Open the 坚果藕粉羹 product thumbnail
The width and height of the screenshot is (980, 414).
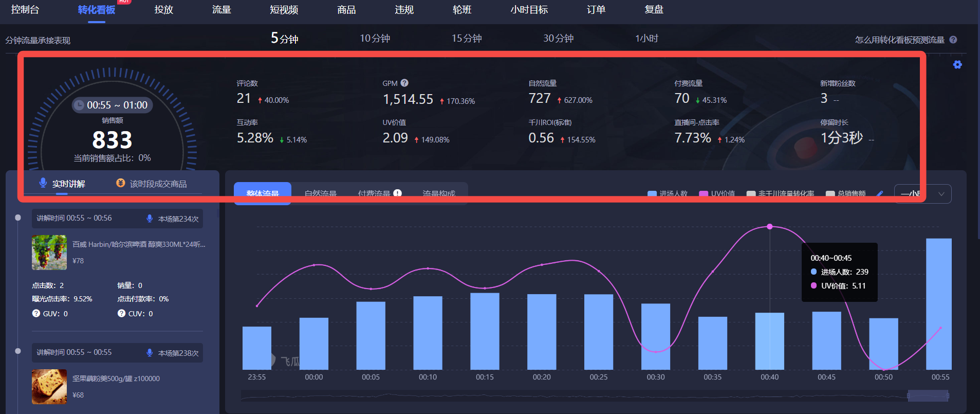point(49,387)
